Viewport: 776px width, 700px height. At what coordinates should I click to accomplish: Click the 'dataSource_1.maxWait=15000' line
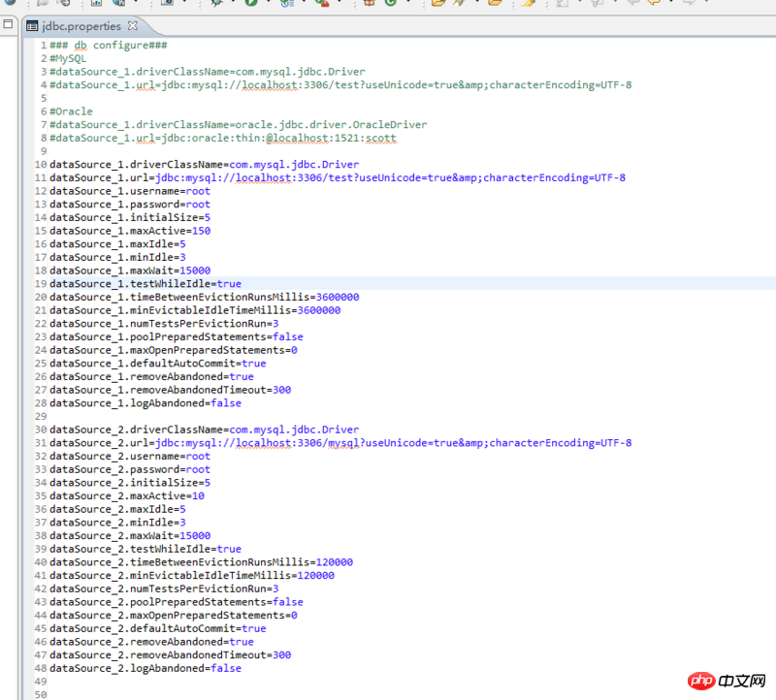pos(130,271)
